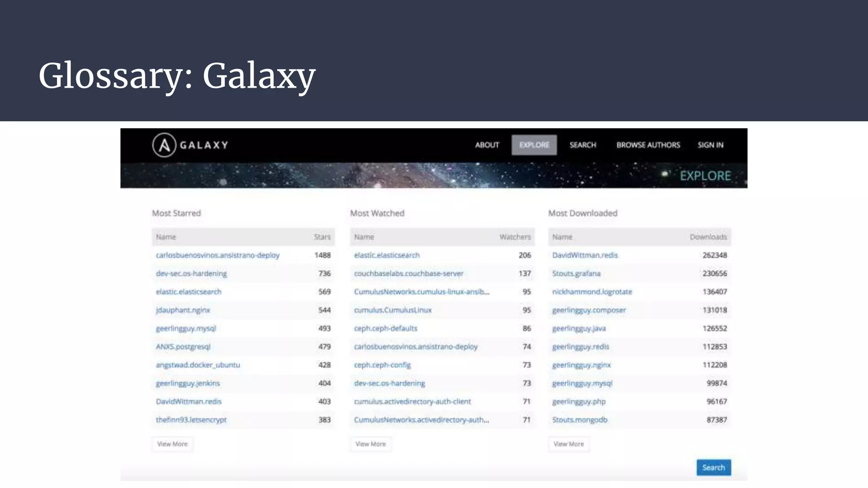The image size is (868, 488).
Task: Open thefinn93.letsencrypt role link
Action: pos(191,420)
